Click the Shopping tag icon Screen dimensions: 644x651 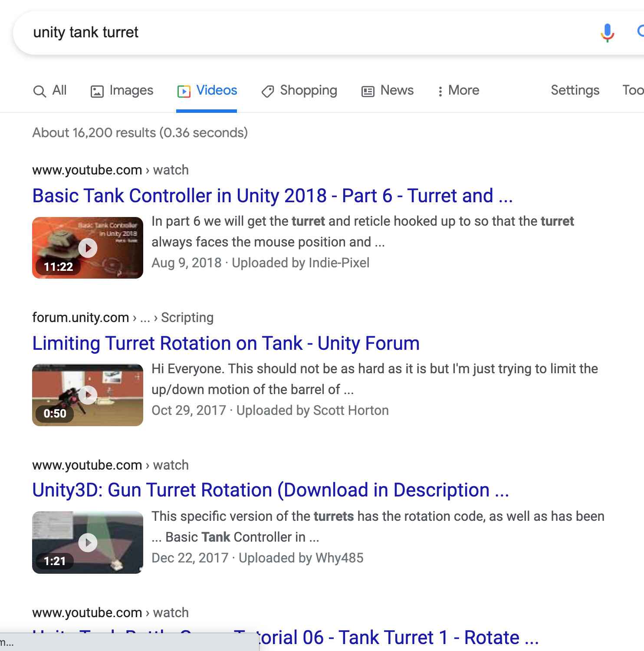[x=268, y=91]
